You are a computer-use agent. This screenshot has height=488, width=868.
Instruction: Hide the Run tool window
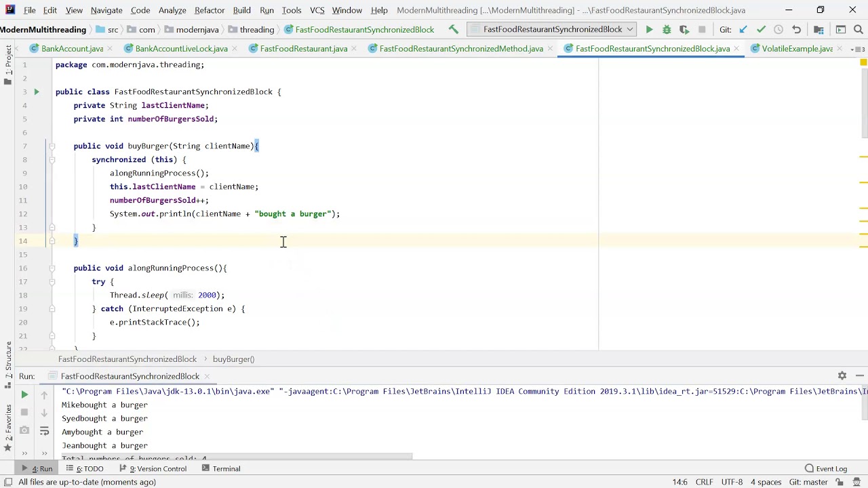pos(860,375)
